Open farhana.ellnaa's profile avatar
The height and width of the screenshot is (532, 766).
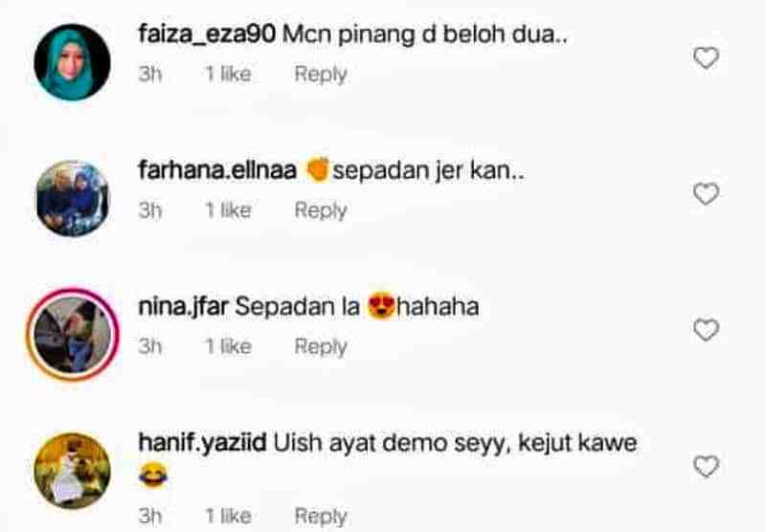point(73,199)
